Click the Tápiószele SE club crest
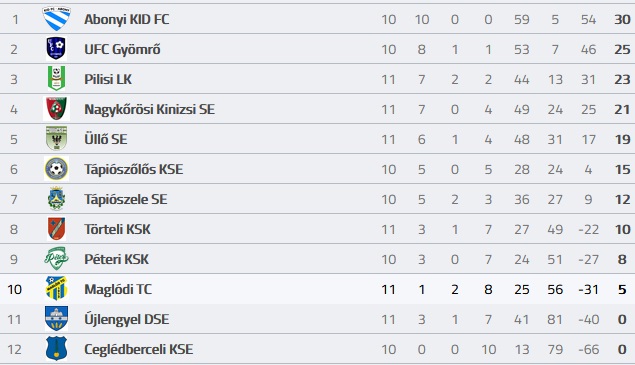 pyautogui.click(x=56, y=199)
